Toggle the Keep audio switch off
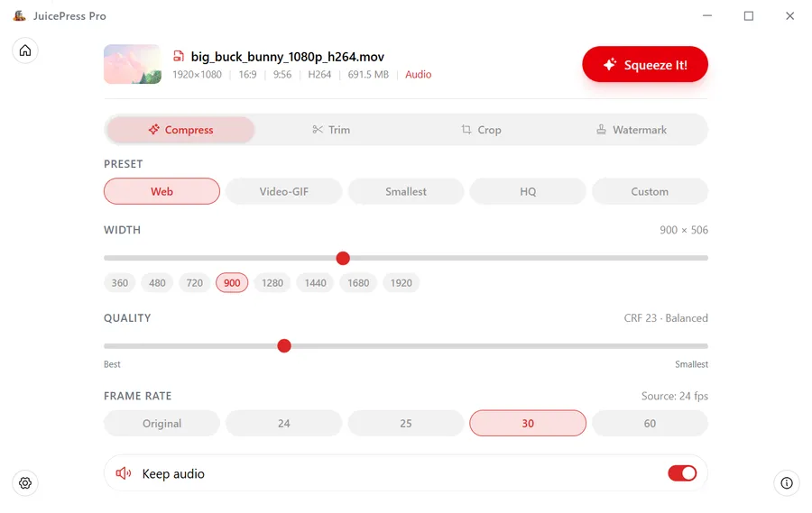The image size is (812, 513). click(x=682, y=473)
